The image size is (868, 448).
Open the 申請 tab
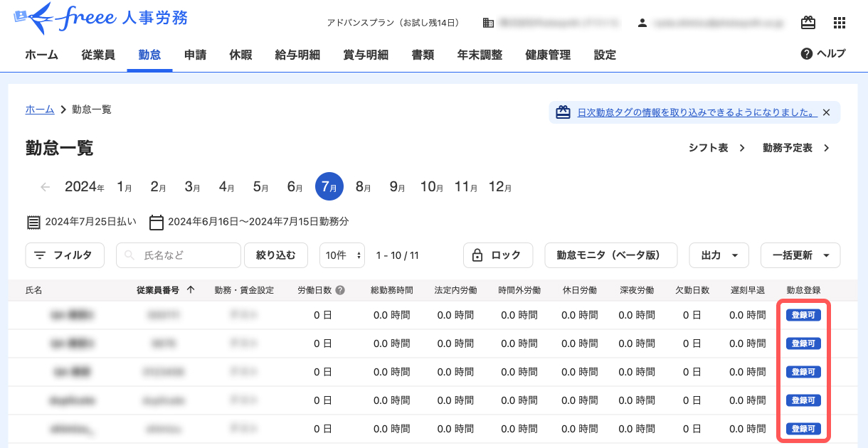[195, 55]
